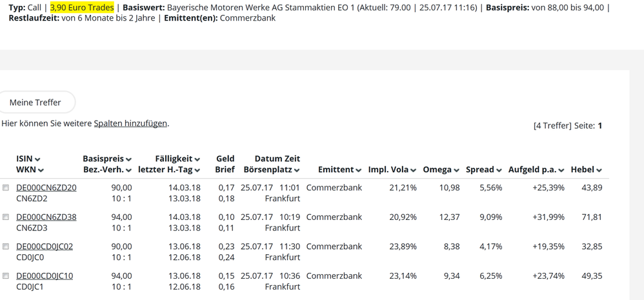Sort by Spread column arrow

(499, 170)
